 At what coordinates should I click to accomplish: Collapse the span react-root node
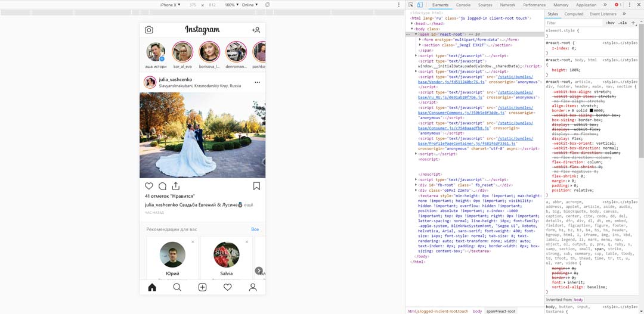(416, 35)
